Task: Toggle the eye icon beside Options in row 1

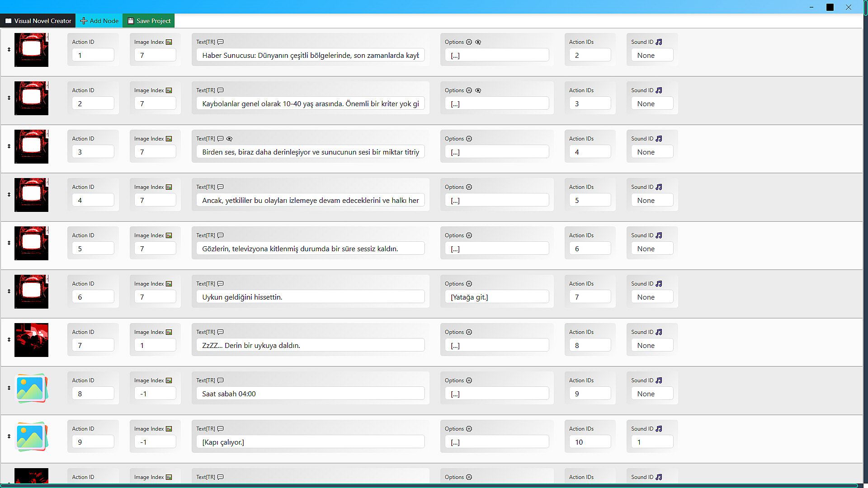Action: tap(478, 42)
